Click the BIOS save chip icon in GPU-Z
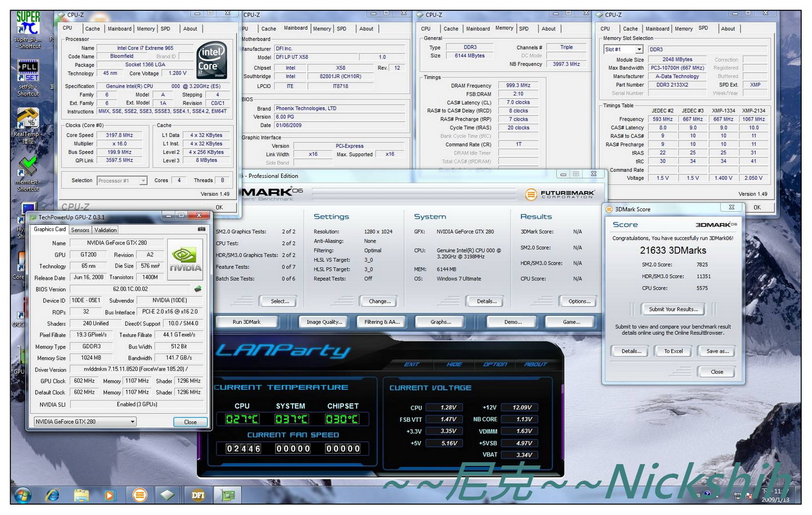The image size is (812, 515). pos(198,288)
